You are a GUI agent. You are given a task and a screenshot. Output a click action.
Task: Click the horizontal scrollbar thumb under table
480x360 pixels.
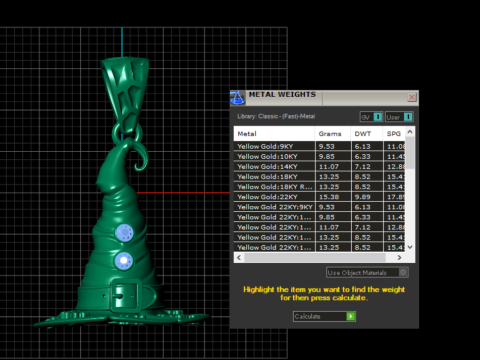(x=315, y=258)
